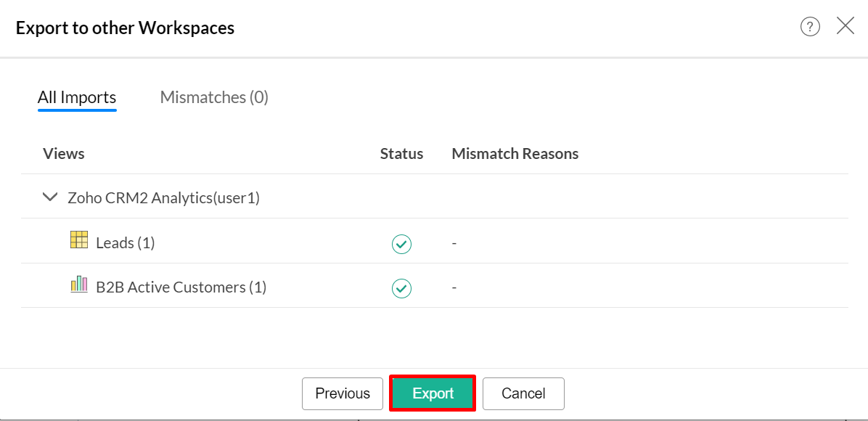Click the B2B Active Customers chart icon
The width and height of the screenshot is (868, 421).
point(79,285)
